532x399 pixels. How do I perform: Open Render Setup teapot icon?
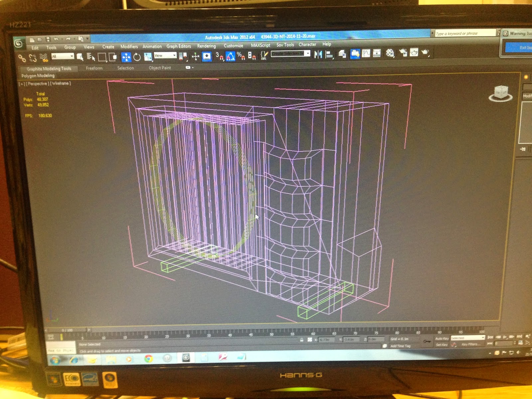point(403,53)
